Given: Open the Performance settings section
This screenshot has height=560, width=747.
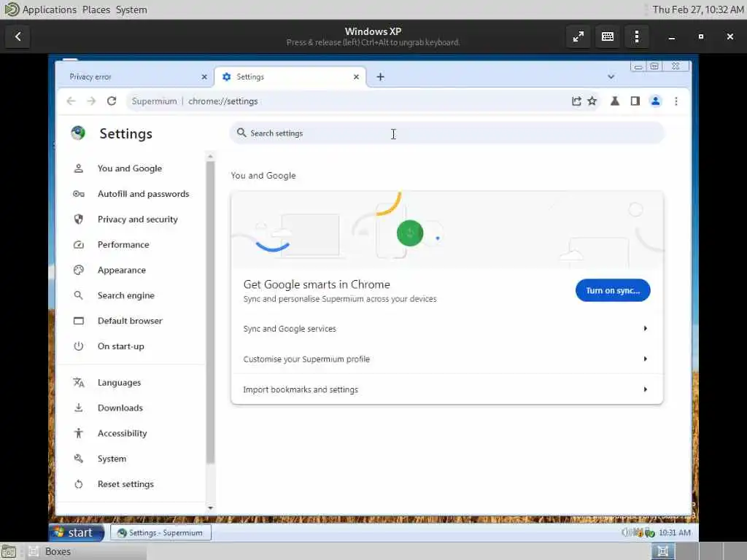Looking at the screenshot, I should tap(123, 245).
